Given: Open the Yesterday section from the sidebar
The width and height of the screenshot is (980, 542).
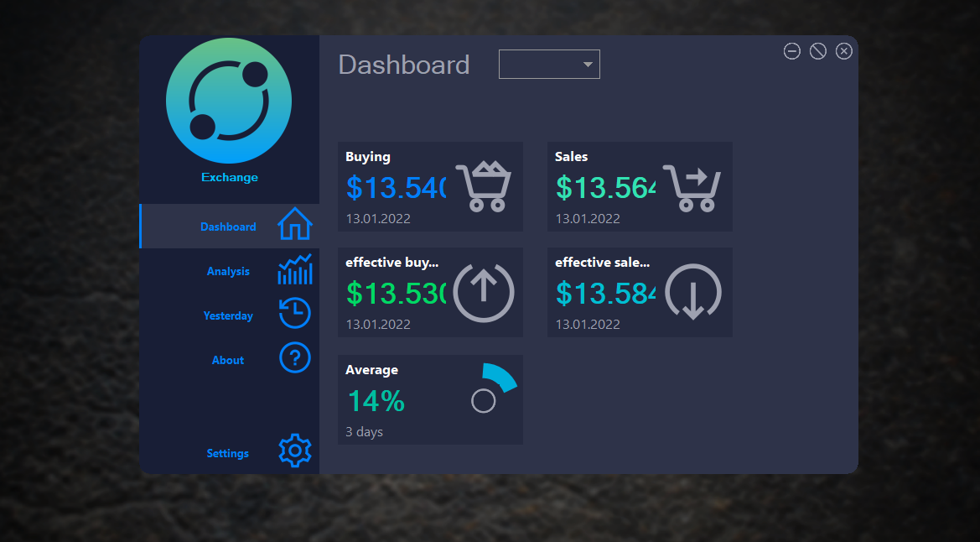Looking at the screenshot, I should pos(228,315).
